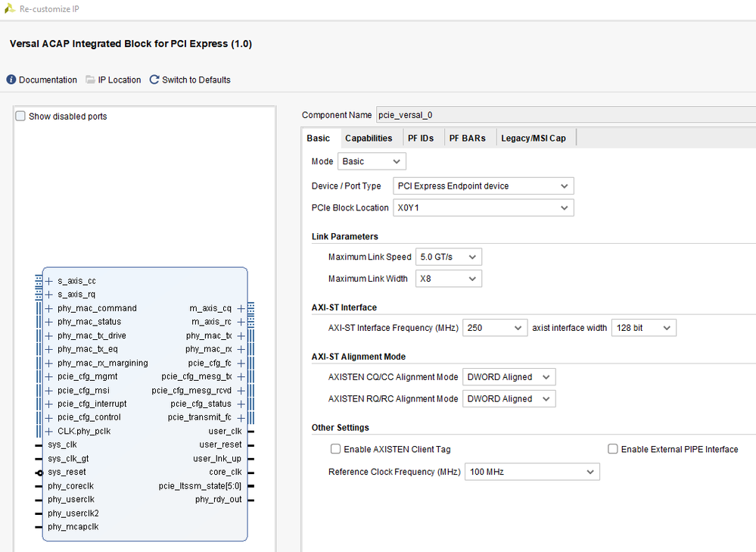
Task: Open the PCIe Block Location dropdown
Action: click(484, 207)
